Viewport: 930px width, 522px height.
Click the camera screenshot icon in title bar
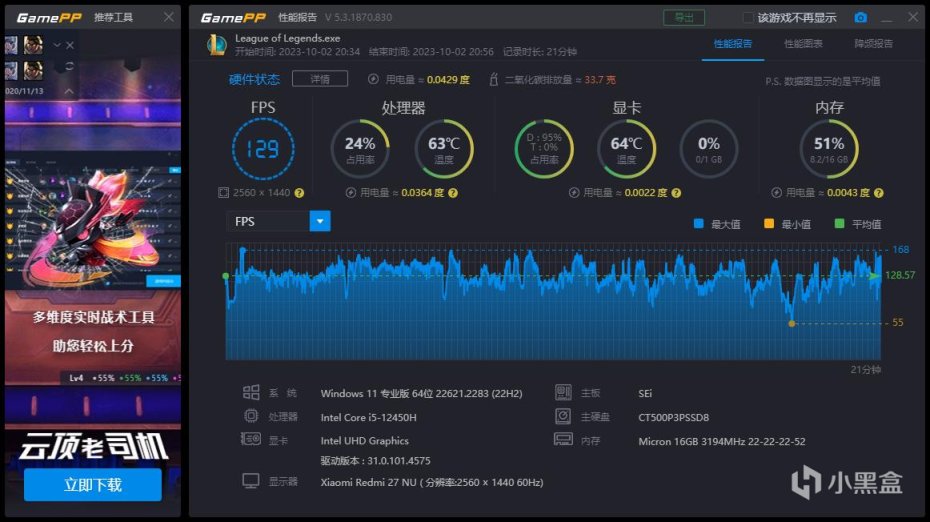click(x=860, y=18)
